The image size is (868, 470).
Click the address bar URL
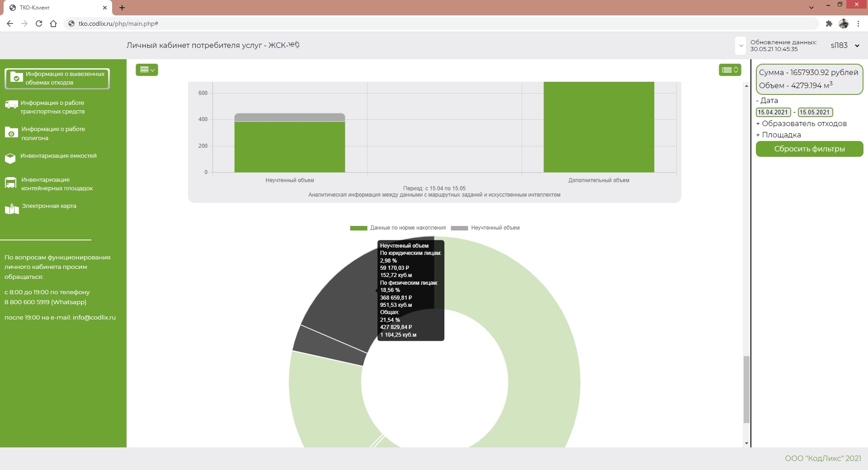(118, 23)
